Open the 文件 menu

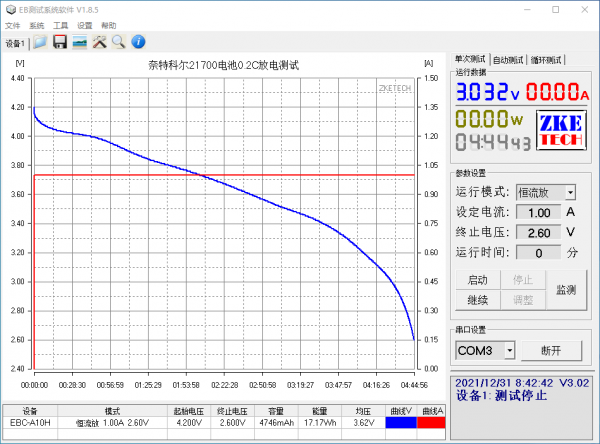[13, 24]
